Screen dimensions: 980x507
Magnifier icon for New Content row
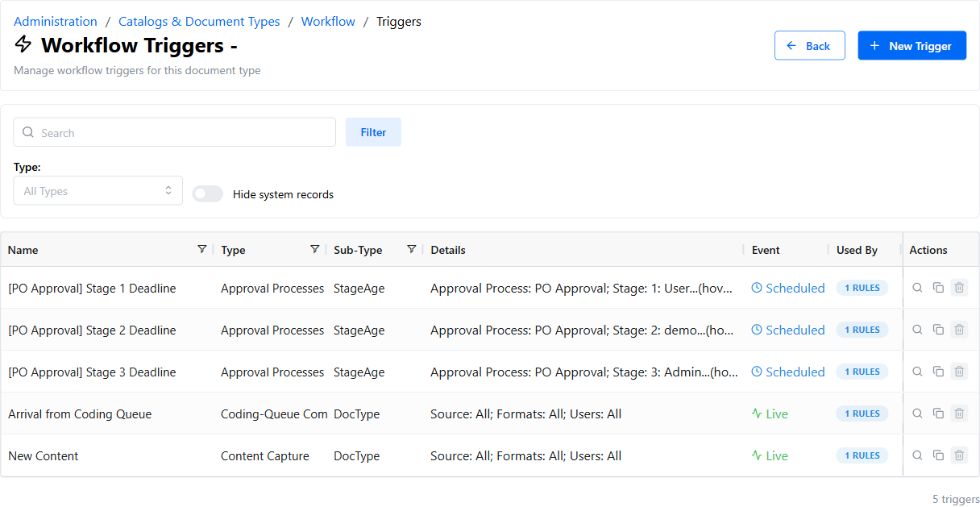(917, 455)
